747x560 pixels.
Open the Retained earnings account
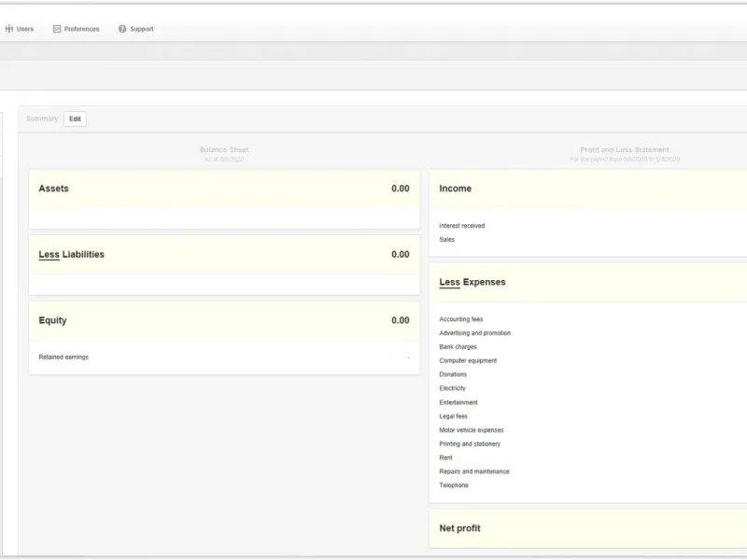point(63,357)
